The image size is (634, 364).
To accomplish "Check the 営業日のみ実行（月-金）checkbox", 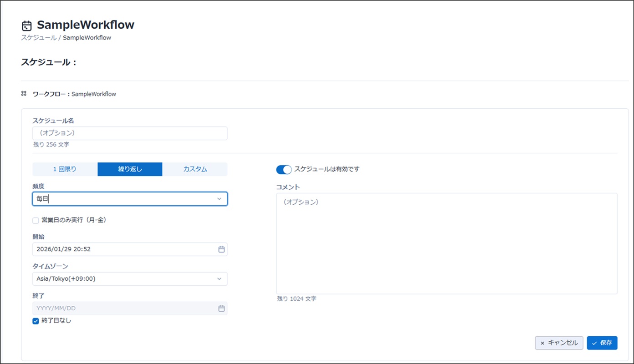I will (36, 221).
